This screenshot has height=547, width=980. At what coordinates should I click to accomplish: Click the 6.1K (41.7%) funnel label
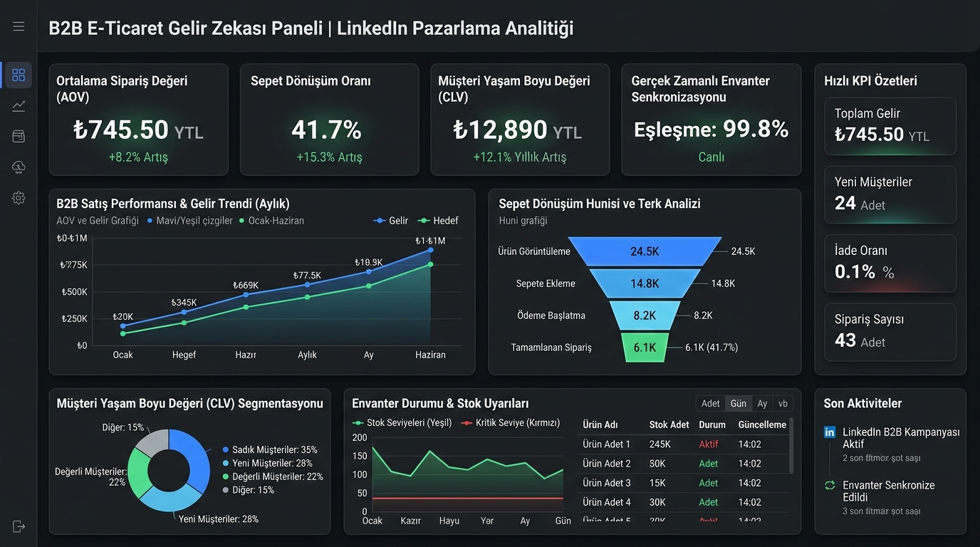(711, 348)
